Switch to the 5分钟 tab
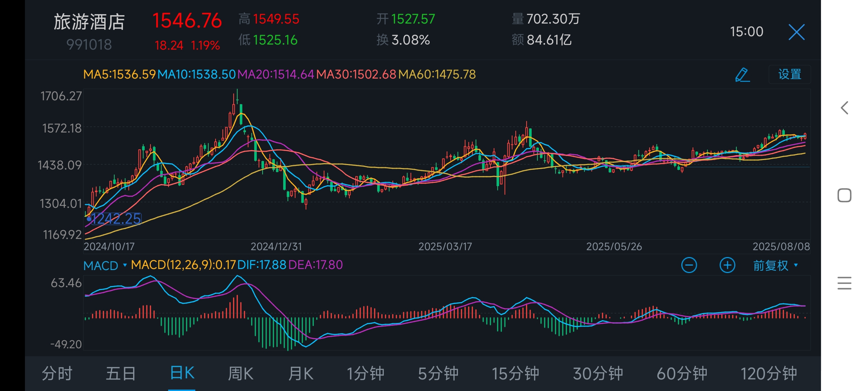Image resolution: width=868 pixels, height=391 pixels. (438, 373)
